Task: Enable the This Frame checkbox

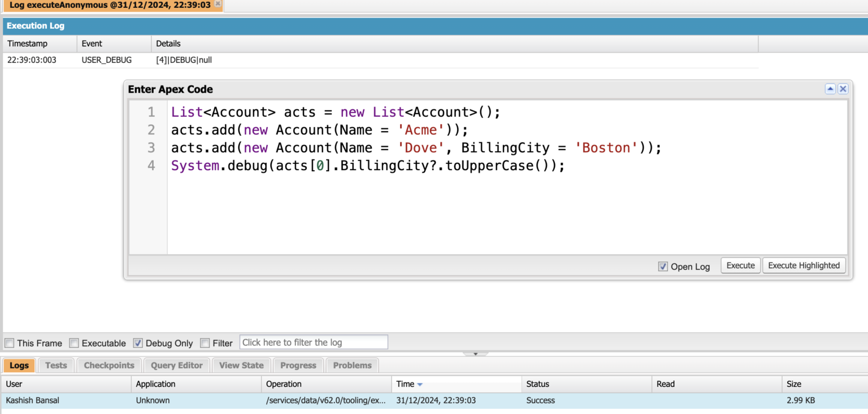Action: click(9, 342)
